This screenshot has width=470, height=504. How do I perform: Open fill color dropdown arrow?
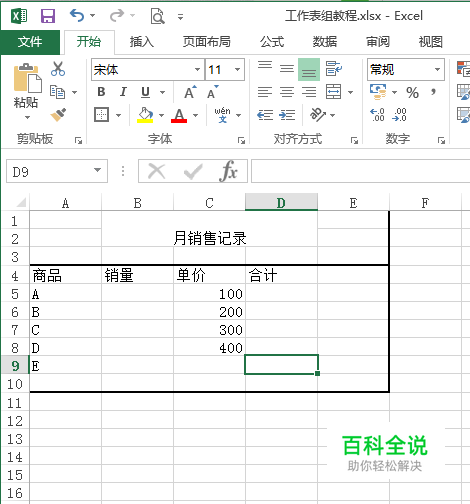click(x=161, y=115)
